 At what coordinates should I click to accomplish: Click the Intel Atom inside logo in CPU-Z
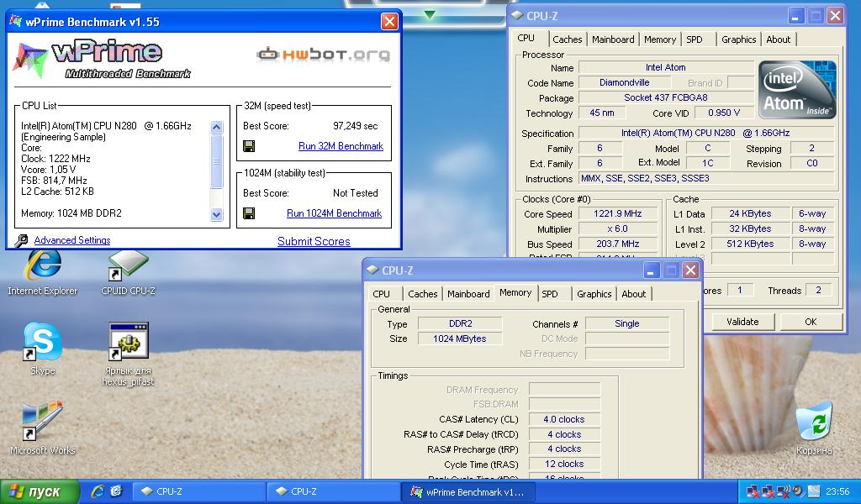[797, 89]
